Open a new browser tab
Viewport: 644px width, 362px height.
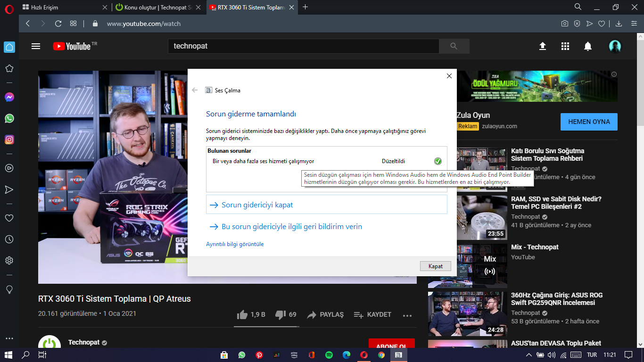[x=305, y=7]
